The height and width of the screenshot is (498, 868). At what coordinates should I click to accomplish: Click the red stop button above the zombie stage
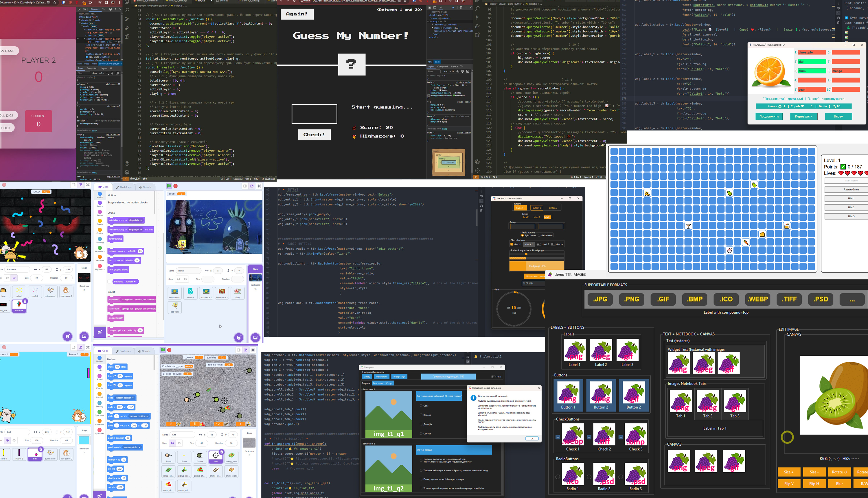[x=169, y=350]
